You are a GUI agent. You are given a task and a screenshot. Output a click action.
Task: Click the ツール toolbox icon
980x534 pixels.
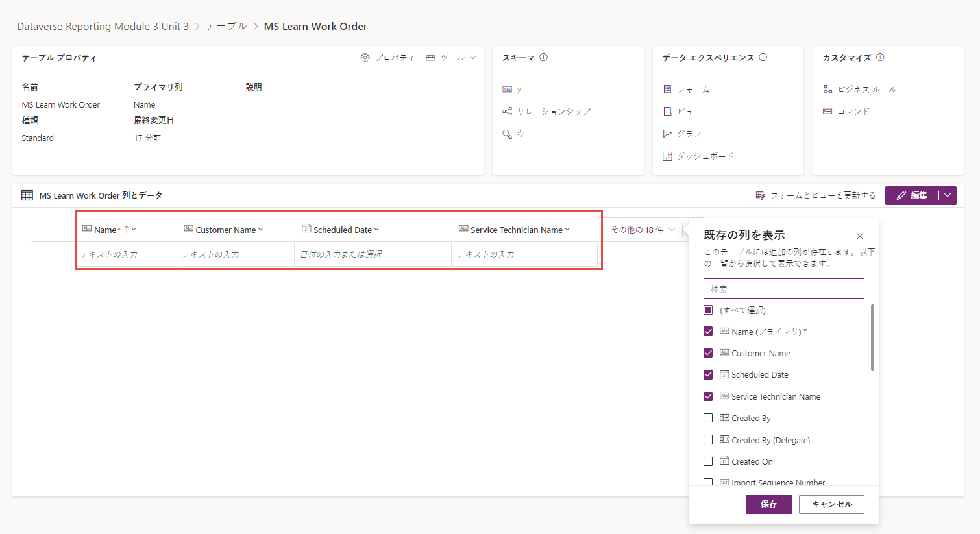(430, 58)
